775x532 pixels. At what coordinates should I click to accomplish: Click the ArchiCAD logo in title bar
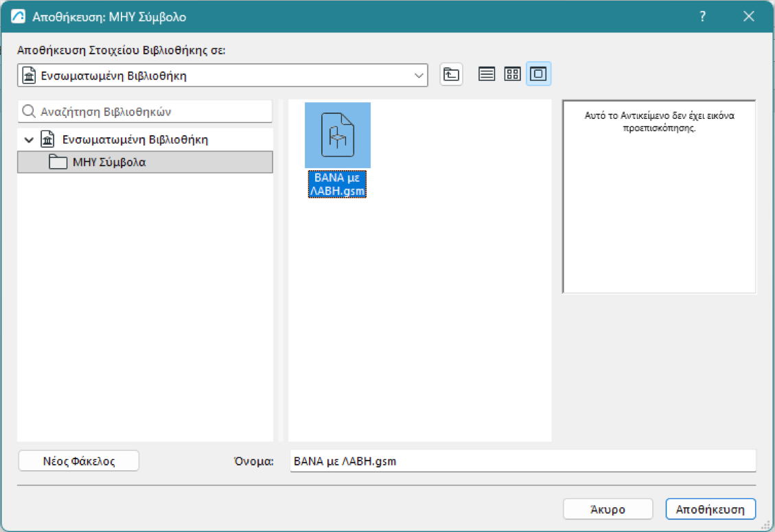(18, 16)
